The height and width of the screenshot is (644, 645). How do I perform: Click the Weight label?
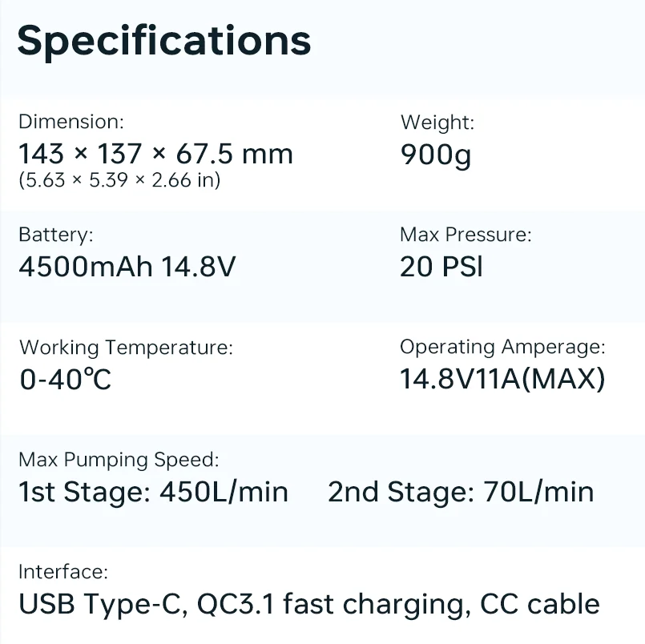437,122
